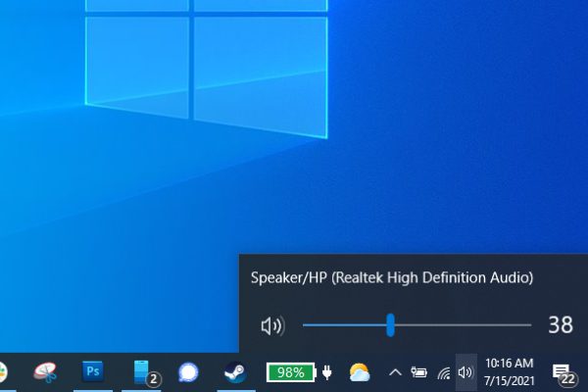The height and width of the screenshot is (392, 588).
Task: Click Speaker/HP Realtek device name
Action: (392, 278)
